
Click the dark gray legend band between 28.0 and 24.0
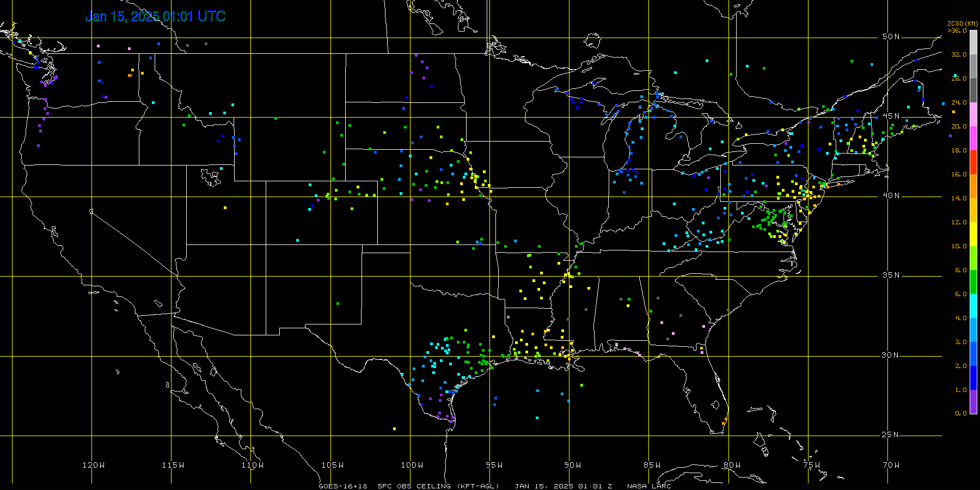pyautogui.click(x=973, y=90)
